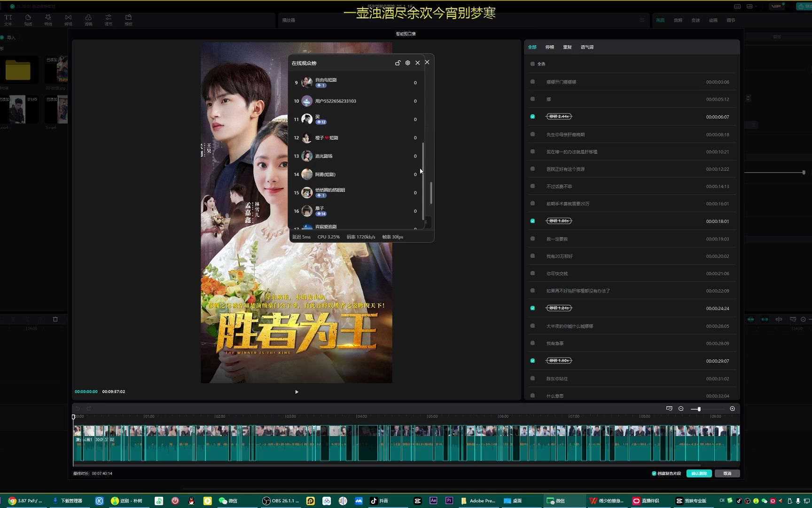This screenshot has width=812, height=508.
Task: Check the 我有急事 row checkbox
Action: (532, 343)
